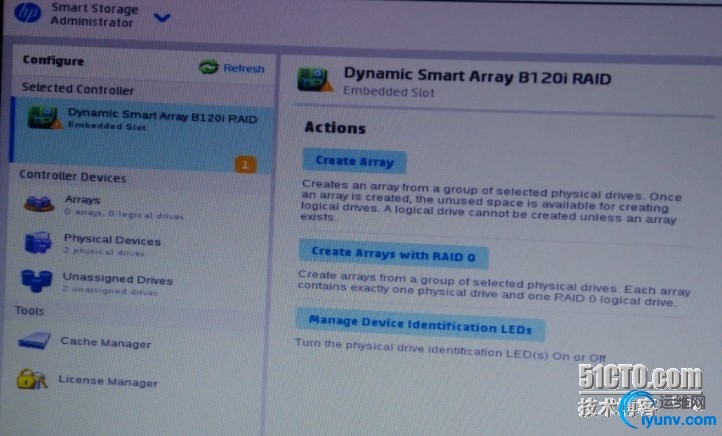Open Cache Manager tool
Screen dimensions: 722x436
pos(105,343)
